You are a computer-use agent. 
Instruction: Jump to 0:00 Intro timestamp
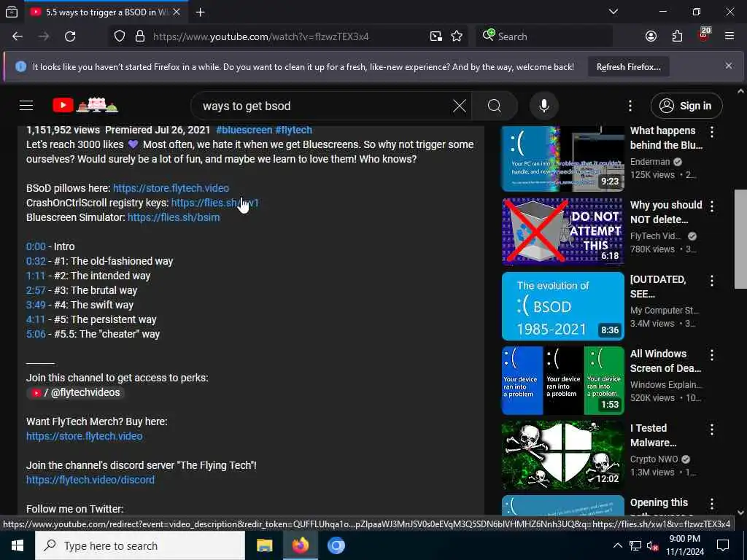tap(36, 246)
